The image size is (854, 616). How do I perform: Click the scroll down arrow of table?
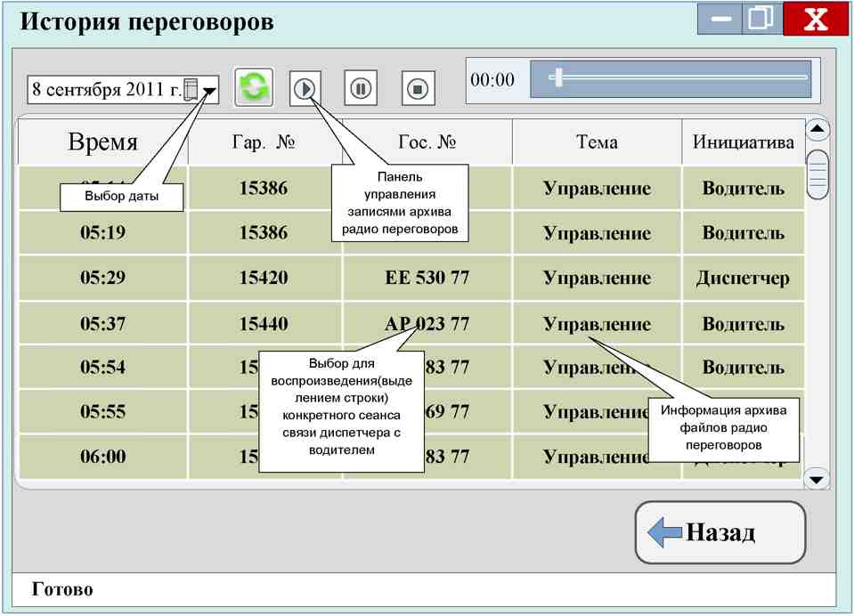pos(817,479)
